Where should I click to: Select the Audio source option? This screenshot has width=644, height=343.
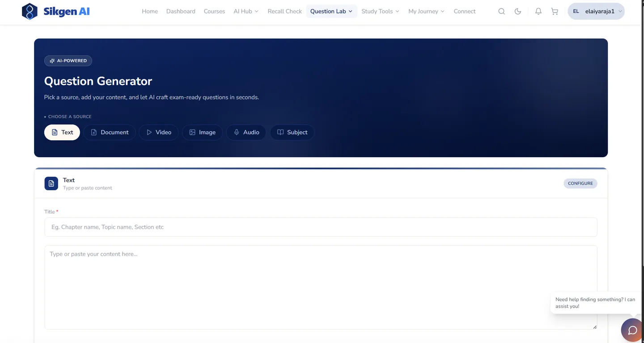[x=246, y=132]
